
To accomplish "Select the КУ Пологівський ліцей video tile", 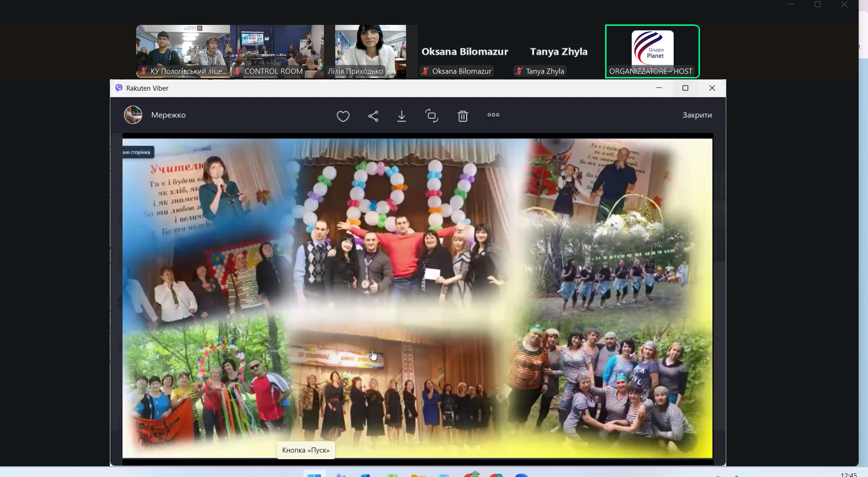I will (183, 51).
